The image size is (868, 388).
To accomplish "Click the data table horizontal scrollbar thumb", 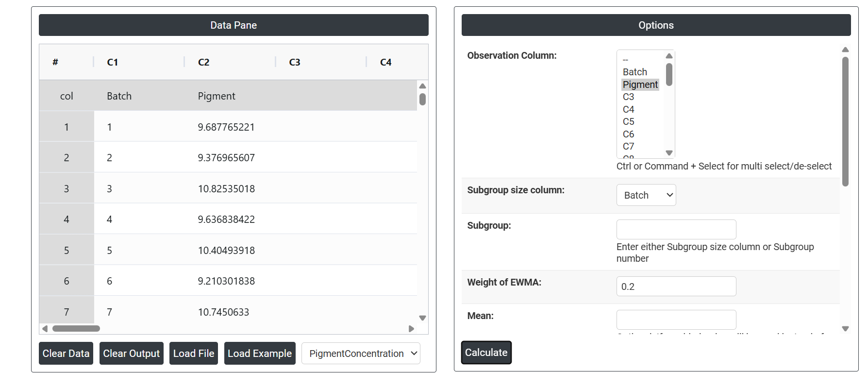I will tap(76, 329).
